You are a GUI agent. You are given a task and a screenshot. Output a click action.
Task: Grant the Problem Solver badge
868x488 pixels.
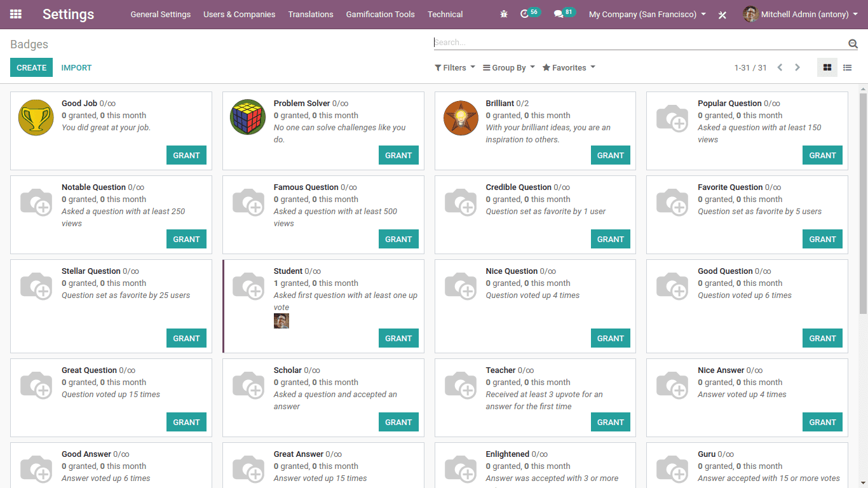[398, 155]
